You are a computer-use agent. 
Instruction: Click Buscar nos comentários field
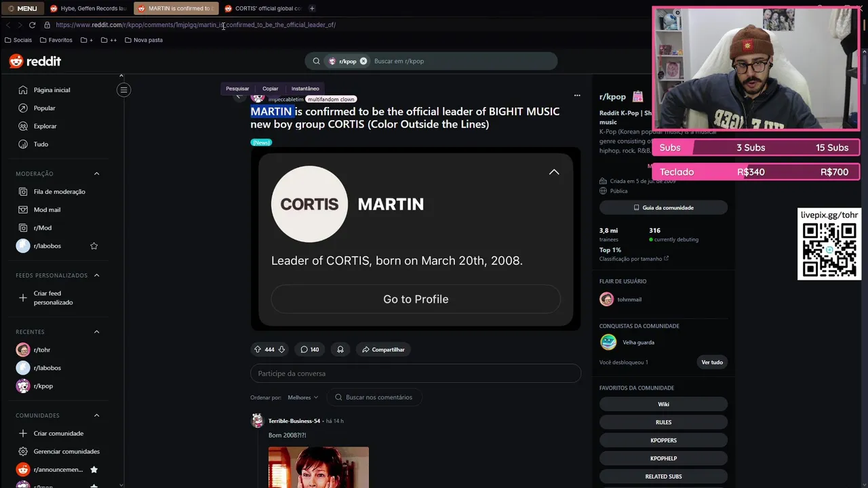coord(374,397)
